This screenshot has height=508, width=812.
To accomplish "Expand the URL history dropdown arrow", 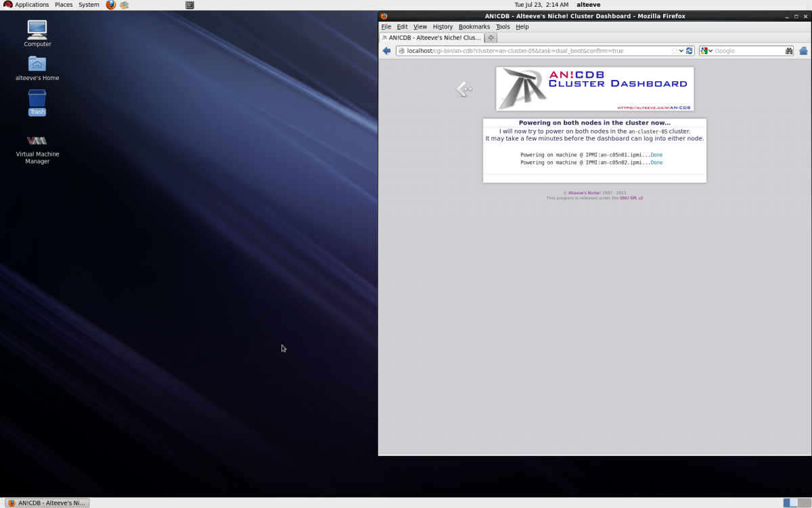I will click(x=681, y=51).
